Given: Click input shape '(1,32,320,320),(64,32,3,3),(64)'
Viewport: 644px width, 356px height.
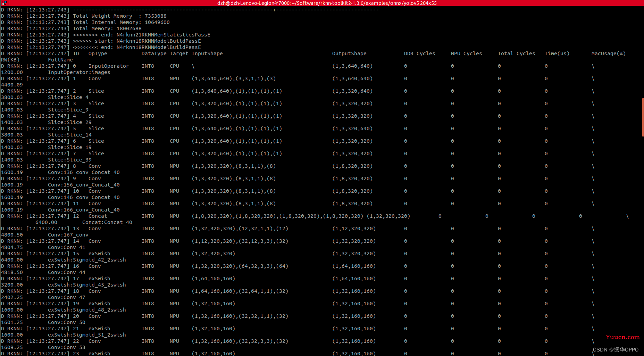Looking at the screenshot, I should (x=240, y=266).
